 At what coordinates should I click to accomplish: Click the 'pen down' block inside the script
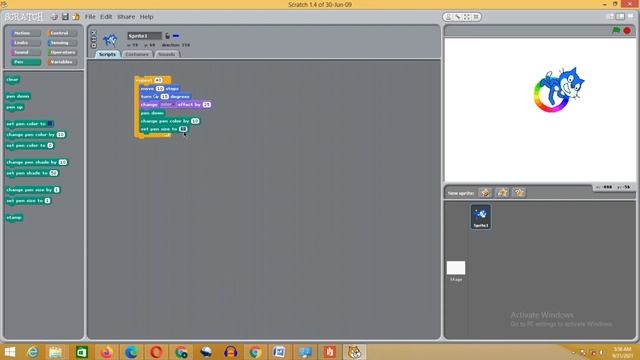[x=152, y=113]
